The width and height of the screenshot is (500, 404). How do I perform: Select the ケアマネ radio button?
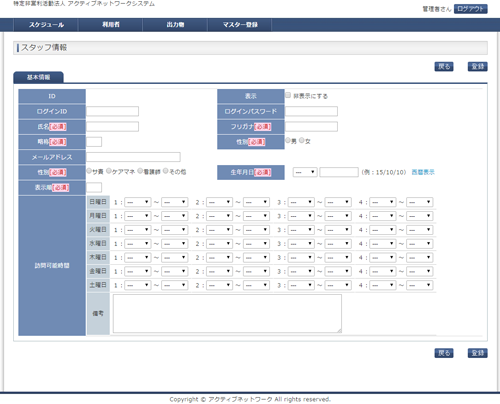click(109, 171)
